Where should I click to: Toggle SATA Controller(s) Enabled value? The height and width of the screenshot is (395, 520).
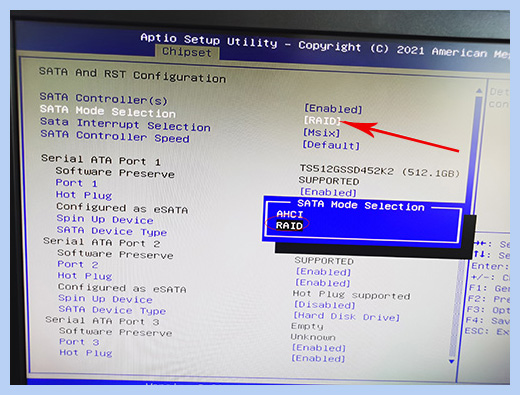click(333, 109)
